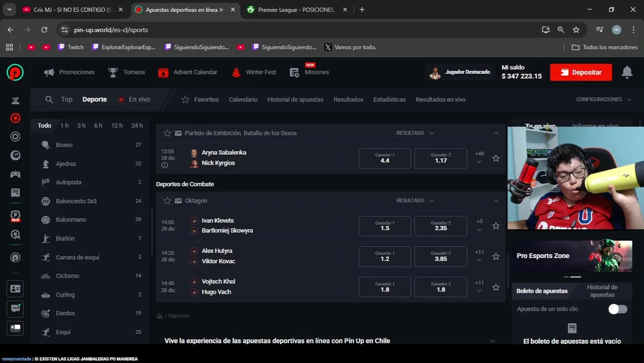Click the Advent Calendar gift icon
The height and width of the screenshot is (363, 644).
pos(163,72)
